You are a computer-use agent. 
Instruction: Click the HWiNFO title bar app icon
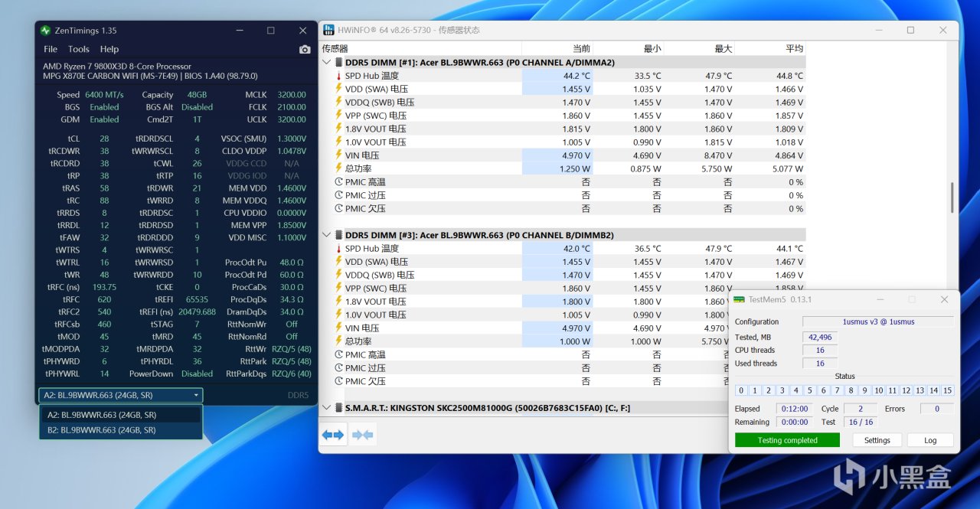click(328, 30)
